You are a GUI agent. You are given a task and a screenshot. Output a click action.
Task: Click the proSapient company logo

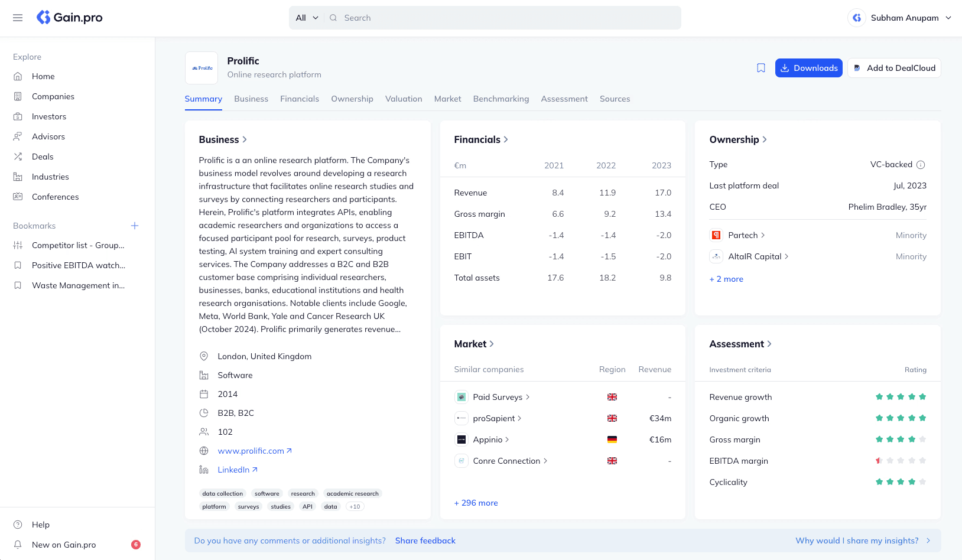pos(461,418)
